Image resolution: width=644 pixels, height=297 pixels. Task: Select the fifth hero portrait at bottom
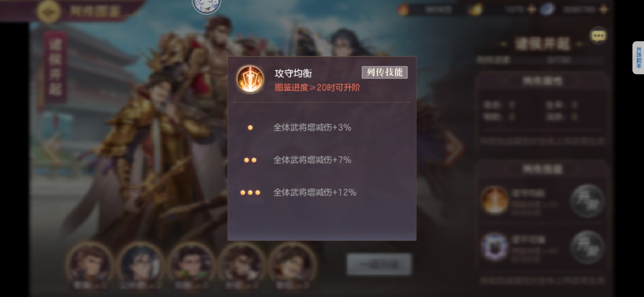pyautogui.click(x=292, y=264)
